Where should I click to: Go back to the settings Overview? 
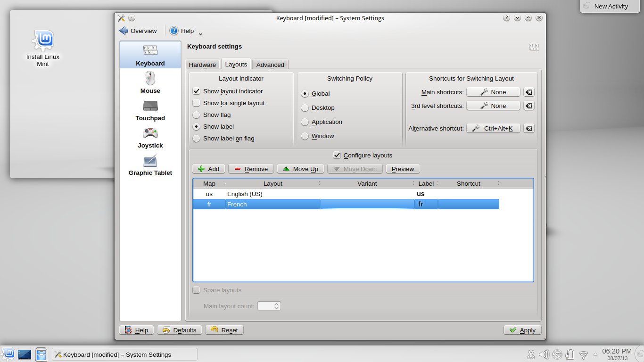point(138,31)
